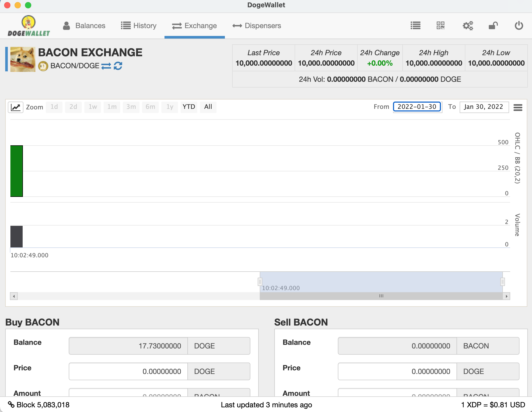The height and width of the screenshot is (412, 532).
Task: Click the Buy BACON price input
Action: pyautogui.click(x=128, y=371)
